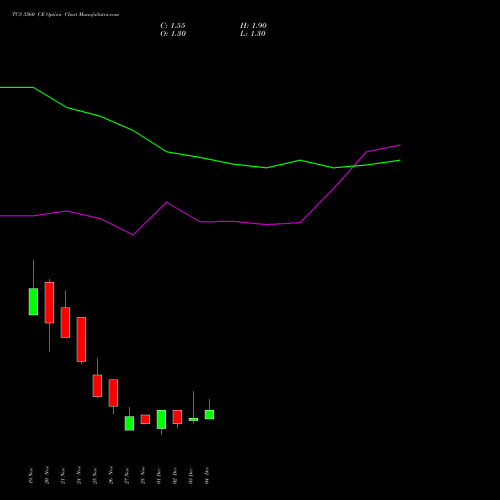Click the 03 Dec date label
The image size is (500, 500).
pos(191,476)
